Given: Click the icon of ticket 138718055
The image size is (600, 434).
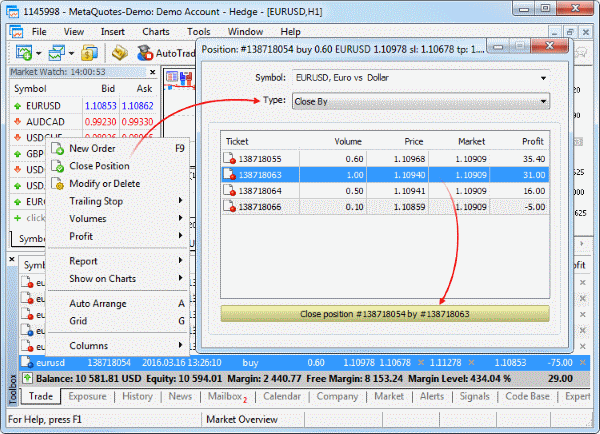Looking at the screenshot, I should tap(230, 158).
